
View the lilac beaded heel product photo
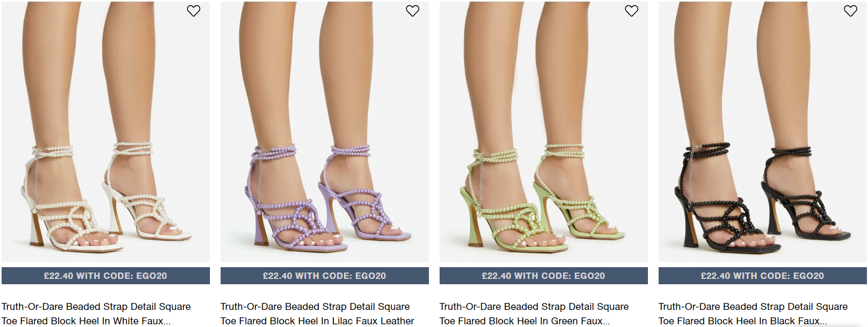tap(325, 131)
